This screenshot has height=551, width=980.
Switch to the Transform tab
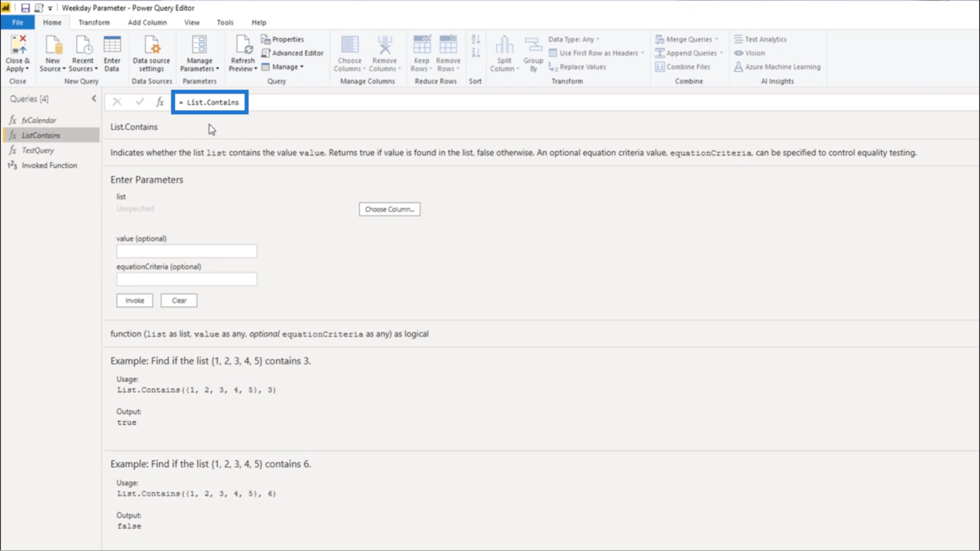point(94,22)
